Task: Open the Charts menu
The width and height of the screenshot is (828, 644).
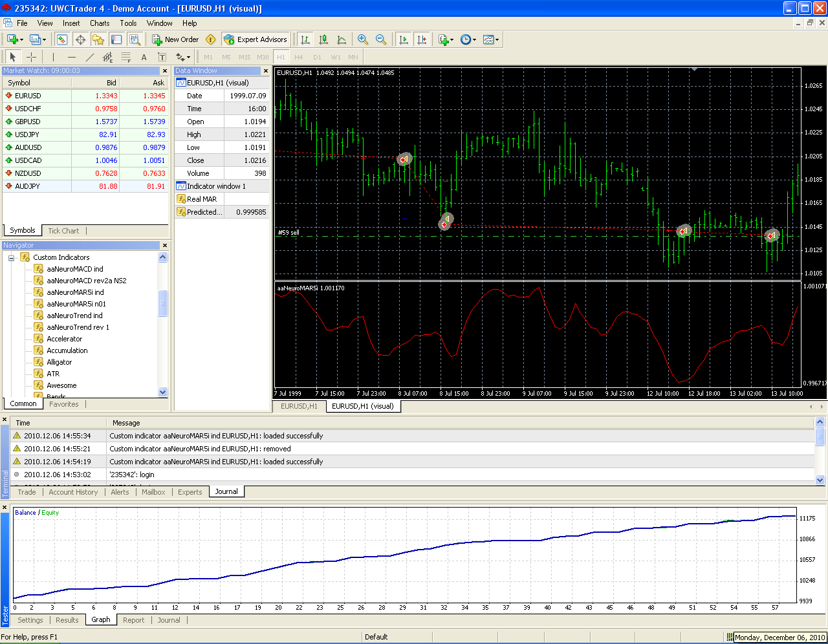Action: pyautogui.click(x=100, y=23)
